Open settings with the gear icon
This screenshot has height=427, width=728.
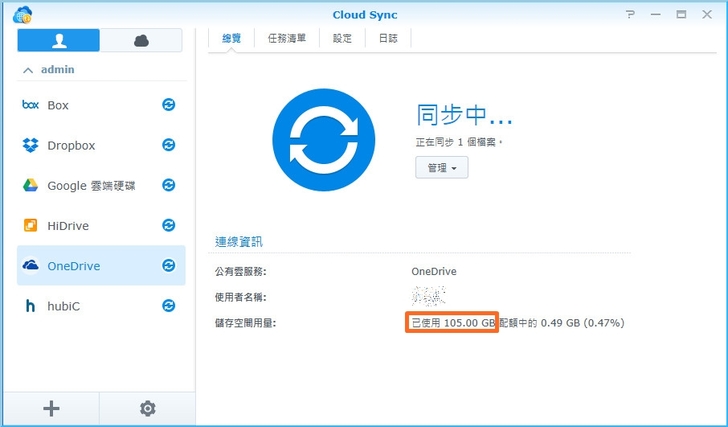[x=148, y=408]
